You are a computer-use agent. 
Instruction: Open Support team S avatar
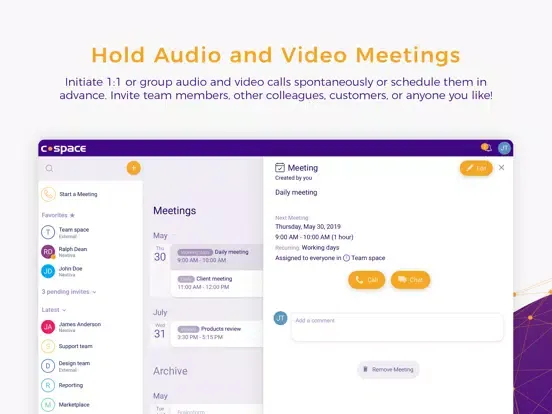pyautogui.click(x=48, y=346)
